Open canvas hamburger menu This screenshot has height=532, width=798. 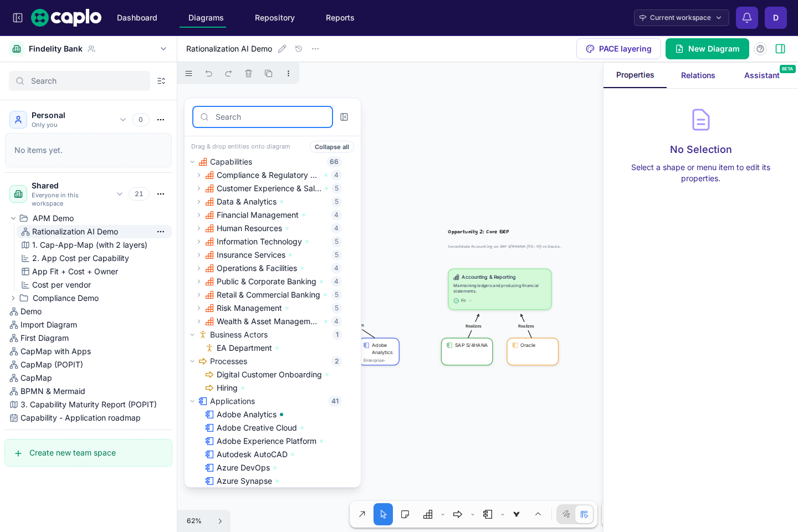pyautogui.click(x=189, y=73)
